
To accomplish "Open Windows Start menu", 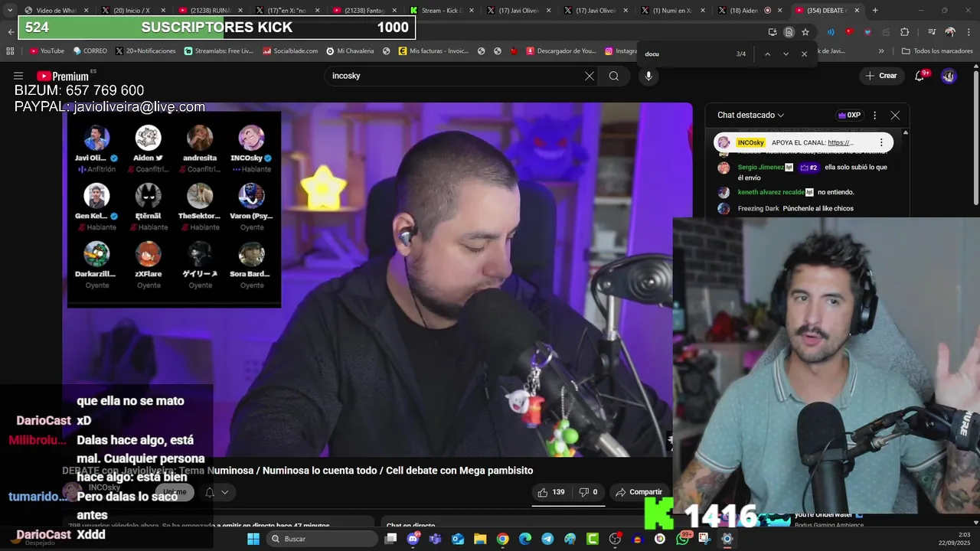I will (253, 539).
